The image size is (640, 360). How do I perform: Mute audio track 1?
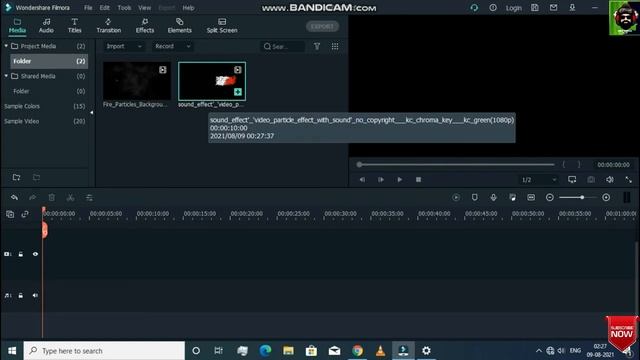tap(36, 295)
